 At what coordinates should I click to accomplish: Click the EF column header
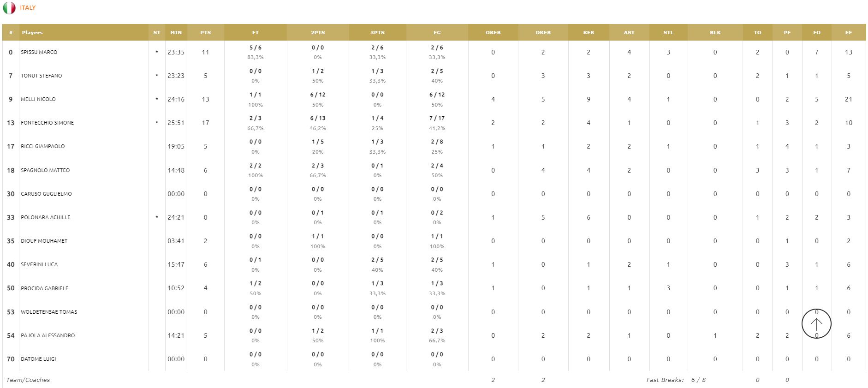848,32
